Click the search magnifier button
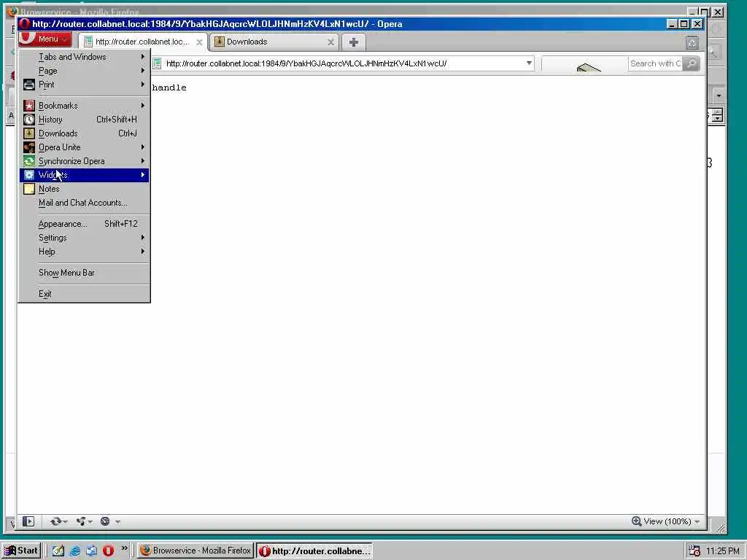747x560 pixels. (691, 64)
